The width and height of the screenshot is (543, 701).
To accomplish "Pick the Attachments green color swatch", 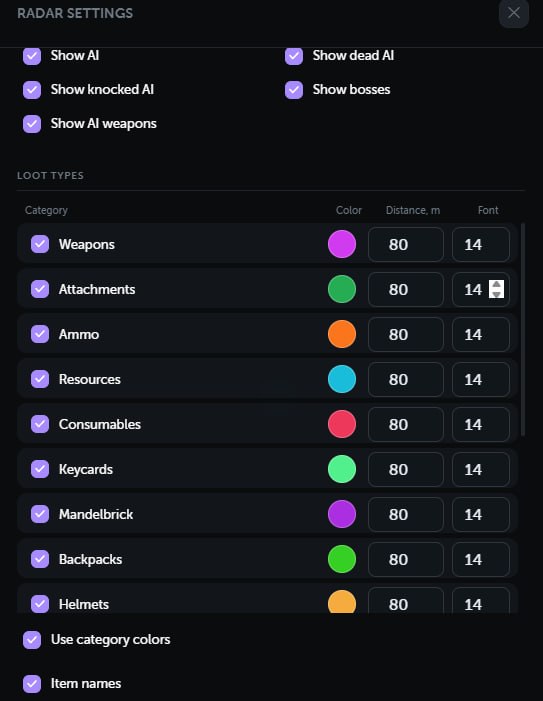I will [x=342, y=289].
